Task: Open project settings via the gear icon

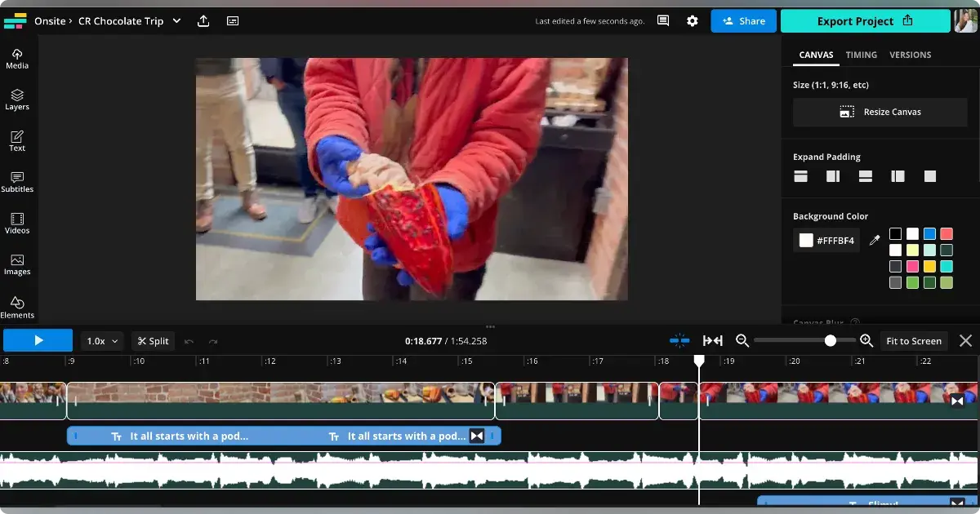Action: (x=692, y=20)
